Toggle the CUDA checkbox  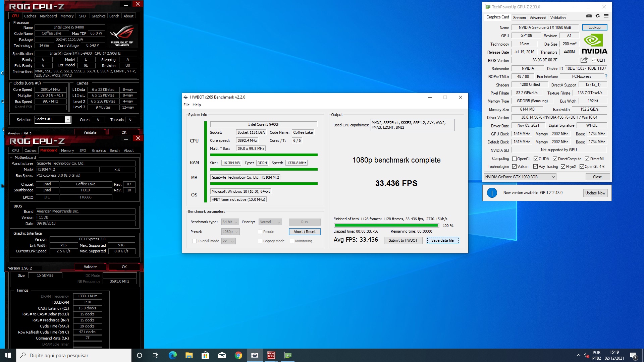click(x=536, y=159)
